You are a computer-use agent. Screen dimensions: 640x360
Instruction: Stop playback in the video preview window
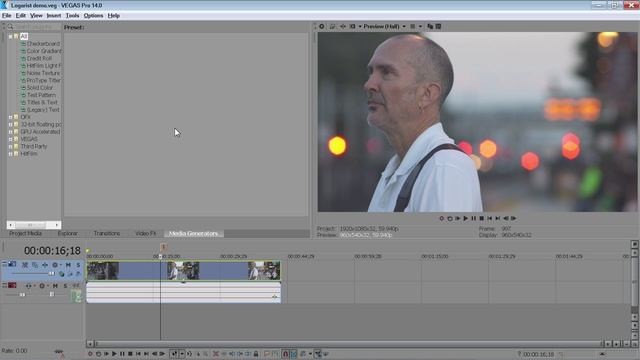pos(482,218)
